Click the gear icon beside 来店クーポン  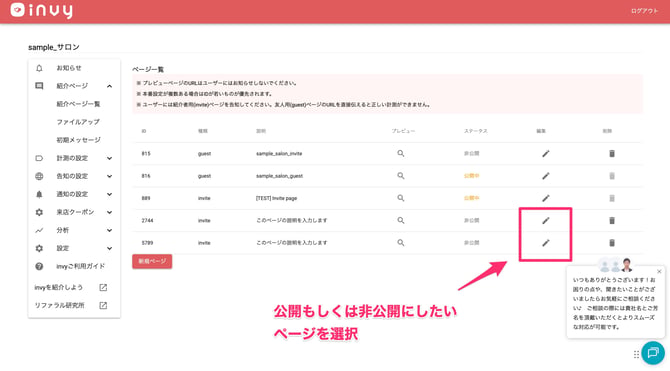[39, 212]
